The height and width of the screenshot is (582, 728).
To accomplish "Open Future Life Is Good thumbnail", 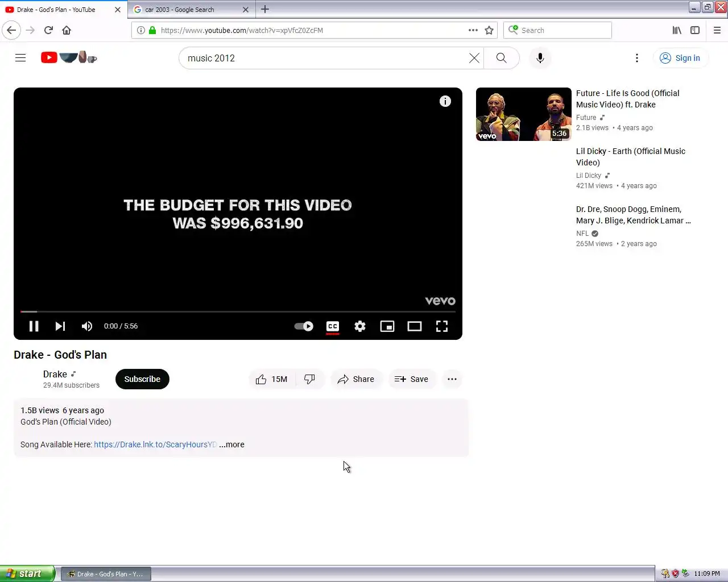I will pyautogui.click(x=524, y=114).
